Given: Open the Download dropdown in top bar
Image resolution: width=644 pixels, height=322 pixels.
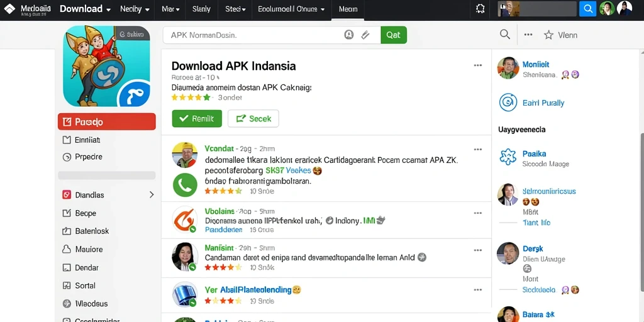Looking at the screenshot, I should coord(86,9).
